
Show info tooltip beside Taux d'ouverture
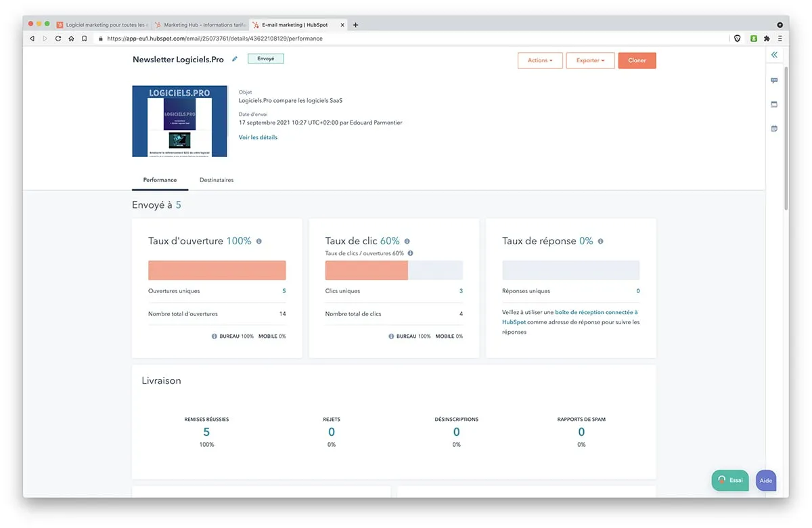259,241
